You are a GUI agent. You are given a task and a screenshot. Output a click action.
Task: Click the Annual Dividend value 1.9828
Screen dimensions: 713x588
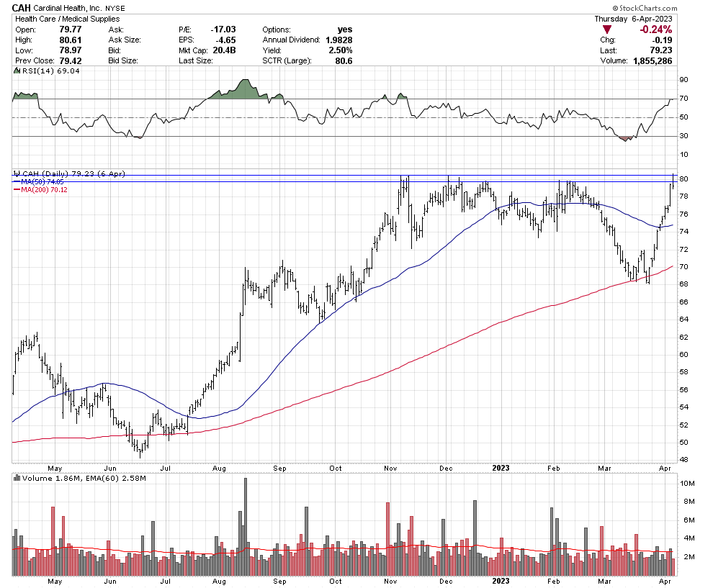pyautogui.click(x=338, y=40)
